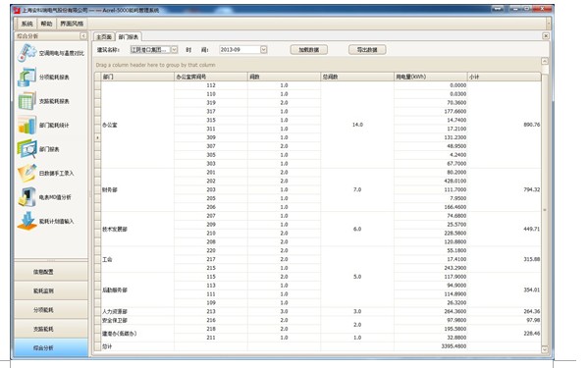Sort by the 用电量(kWh) column header
Viewport: 588px width, 368px height.
[431, 77]
